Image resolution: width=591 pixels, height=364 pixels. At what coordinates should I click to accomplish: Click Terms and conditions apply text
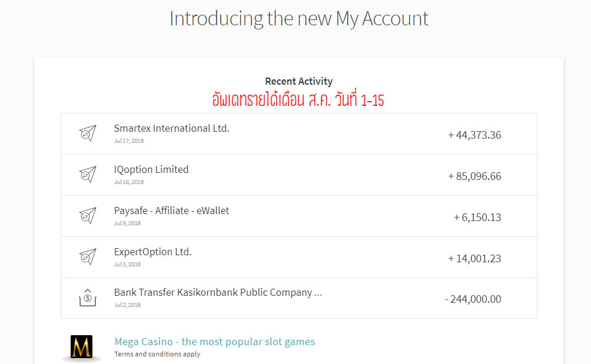click(x=157, y=354)
